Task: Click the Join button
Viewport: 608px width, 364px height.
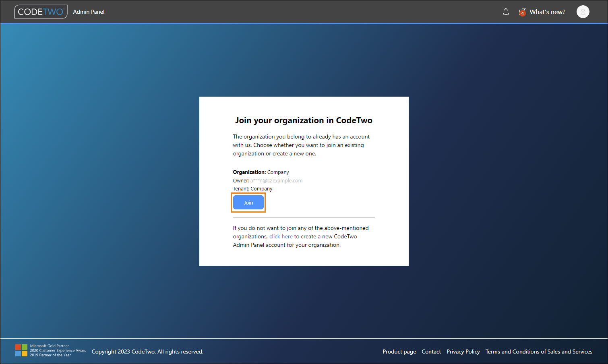Action: [x=248, y=203]
